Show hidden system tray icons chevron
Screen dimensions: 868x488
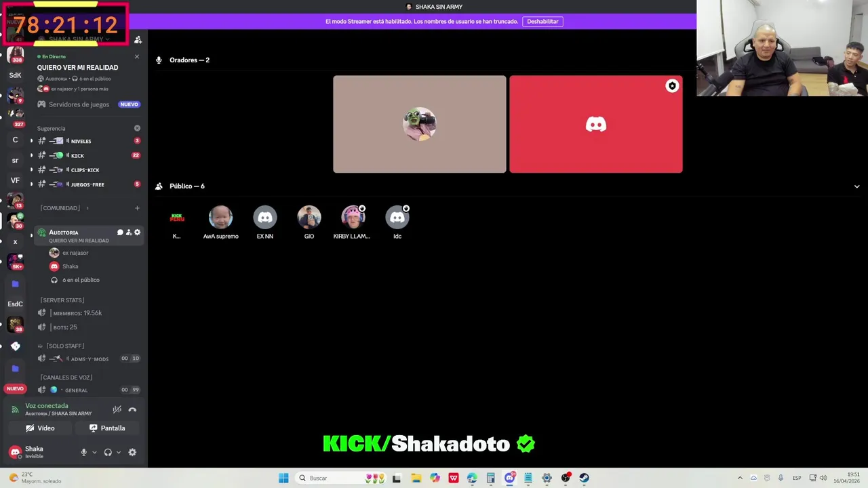tap(740, 478)
